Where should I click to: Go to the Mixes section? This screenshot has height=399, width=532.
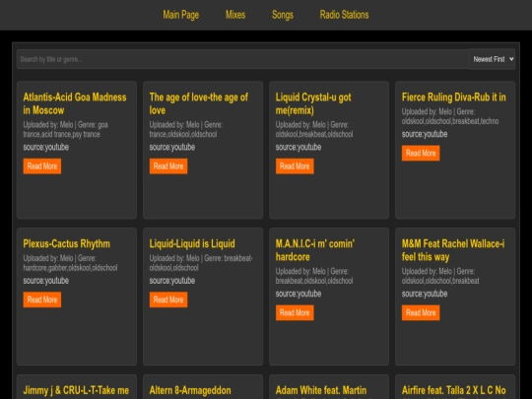(235, 15)
